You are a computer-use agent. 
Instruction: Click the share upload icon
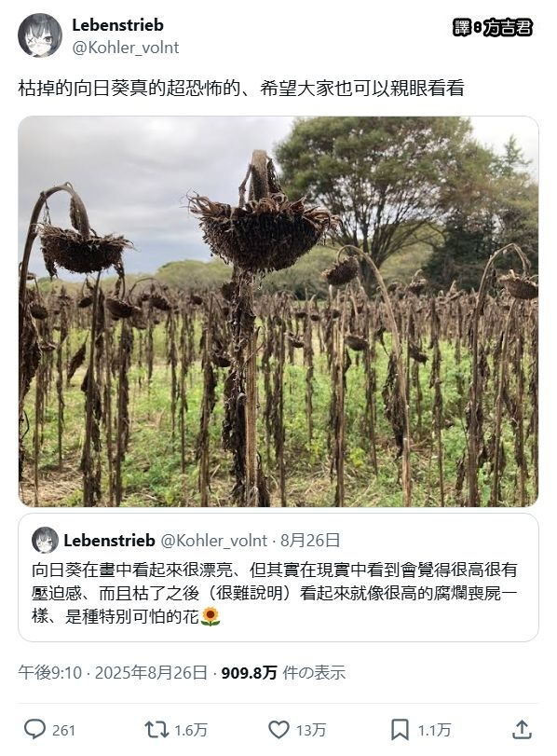click(x=522, y=729)
